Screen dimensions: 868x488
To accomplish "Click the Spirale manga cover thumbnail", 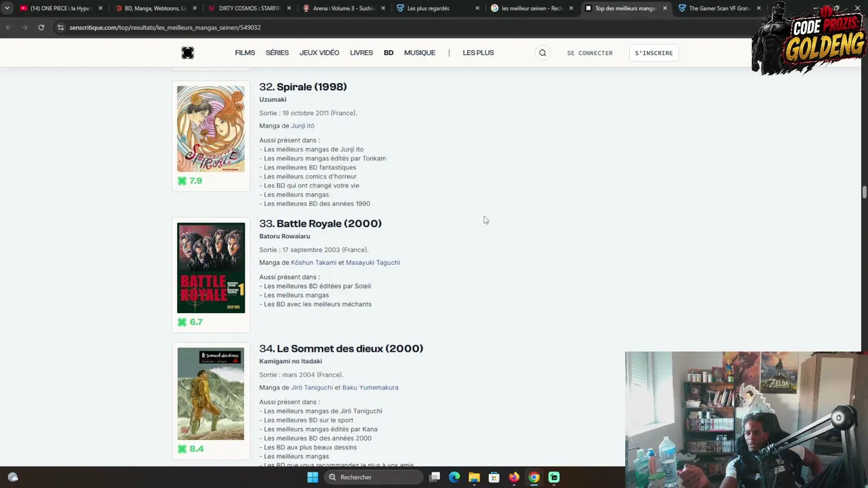I will tap(211, 129).
